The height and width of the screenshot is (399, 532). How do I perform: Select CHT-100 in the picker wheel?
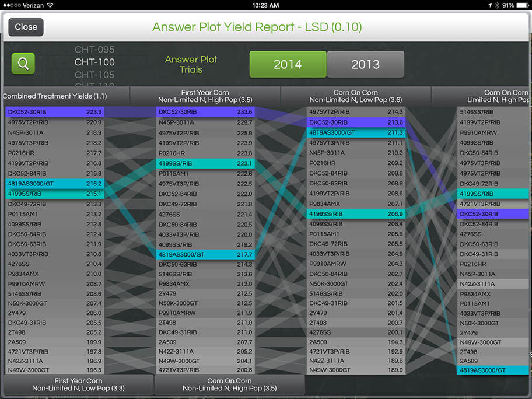pyautogui.click(x=94, y=62)
